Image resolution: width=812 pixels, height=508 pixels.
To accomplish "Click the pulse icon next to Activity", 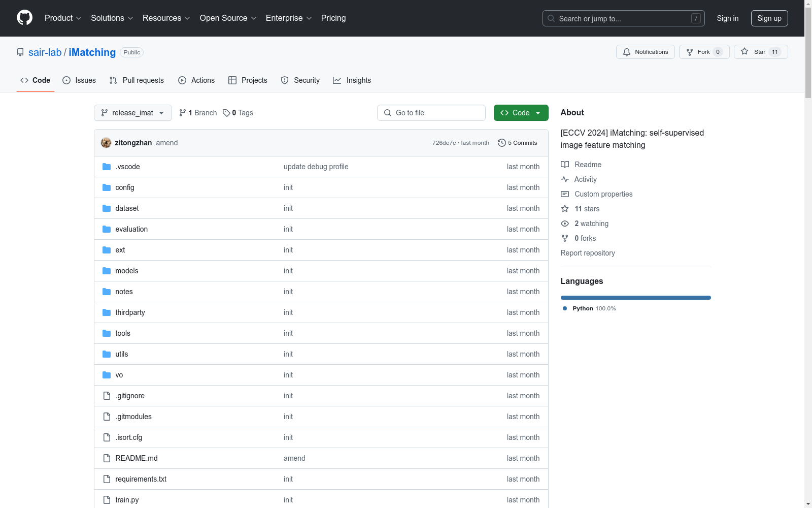I will tap(565, 179).
